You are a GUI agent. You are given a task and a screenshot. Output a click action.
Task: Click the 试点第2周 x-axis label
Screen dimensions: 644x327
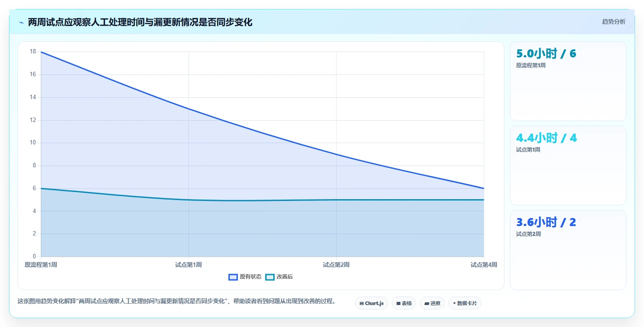click(336, 265)
